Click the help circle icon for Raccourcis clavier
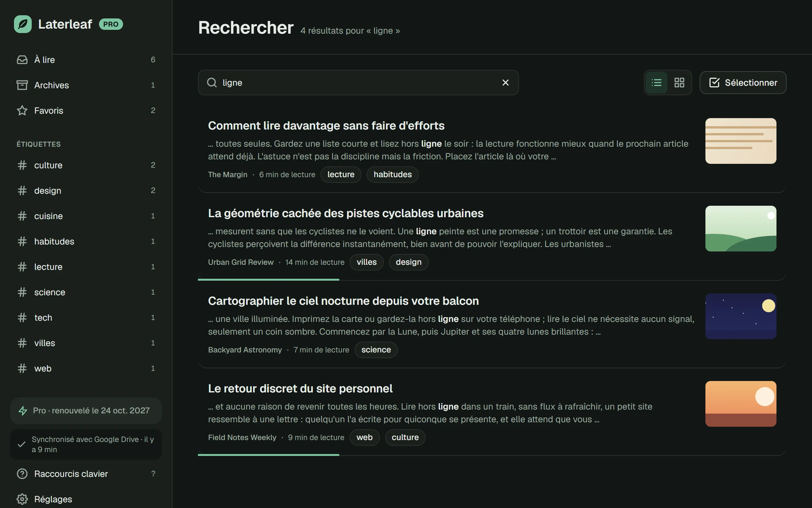This screenshot has width=812, height=508. (x=22, y=474)
